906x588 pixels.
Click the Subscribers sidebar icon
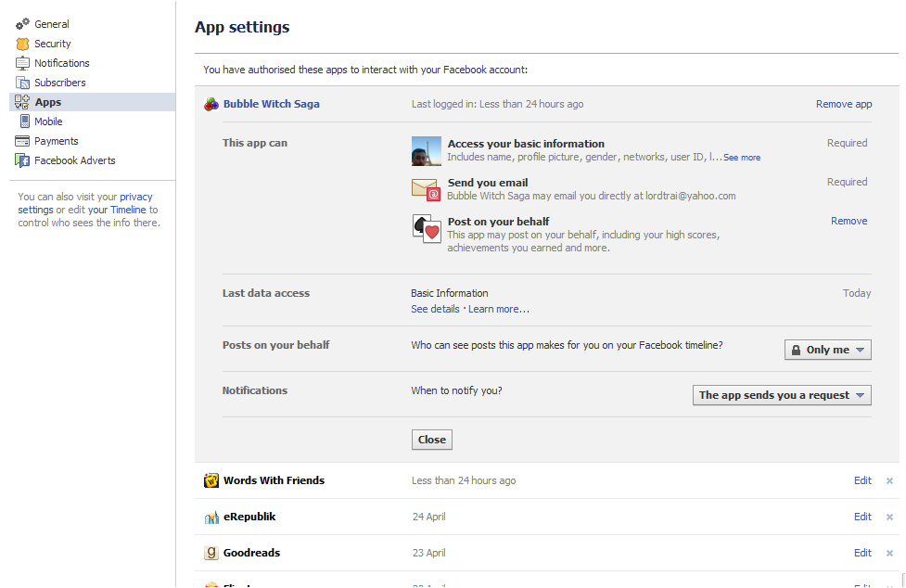tap(22, 83)
